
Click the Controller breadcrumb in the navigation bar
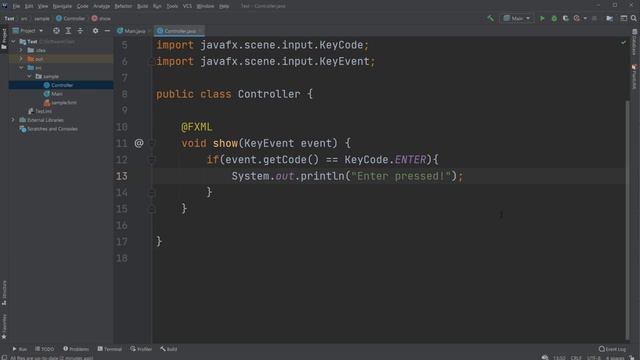[70, 18]
